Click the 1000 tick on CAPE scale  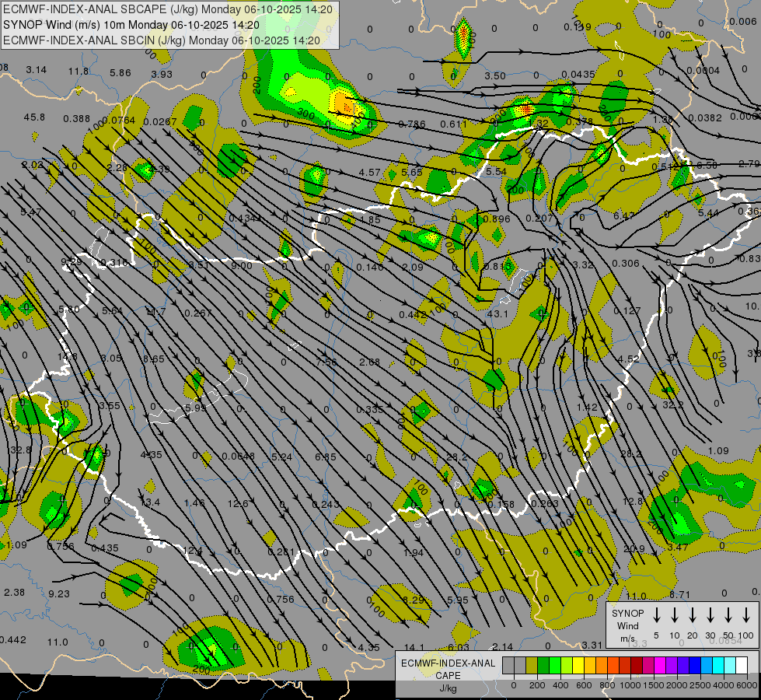tap(630, 685)
